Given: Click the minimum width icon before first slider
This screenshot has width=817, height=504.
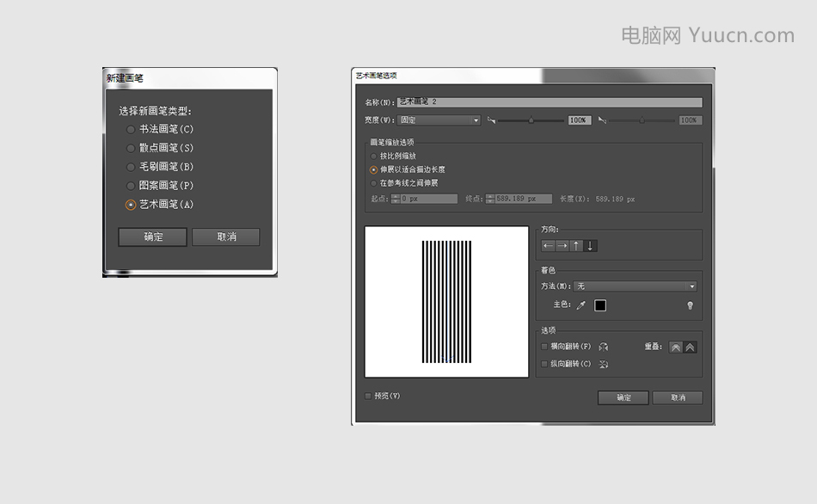Looking at the screenshot, I should 491,120.
